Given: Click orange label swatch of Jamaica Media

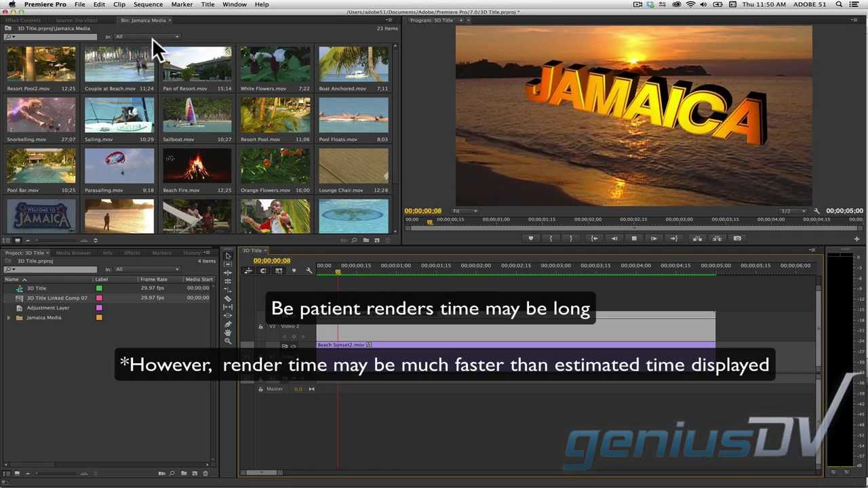Looking at the screenshot, I should [x=99, y=318].
